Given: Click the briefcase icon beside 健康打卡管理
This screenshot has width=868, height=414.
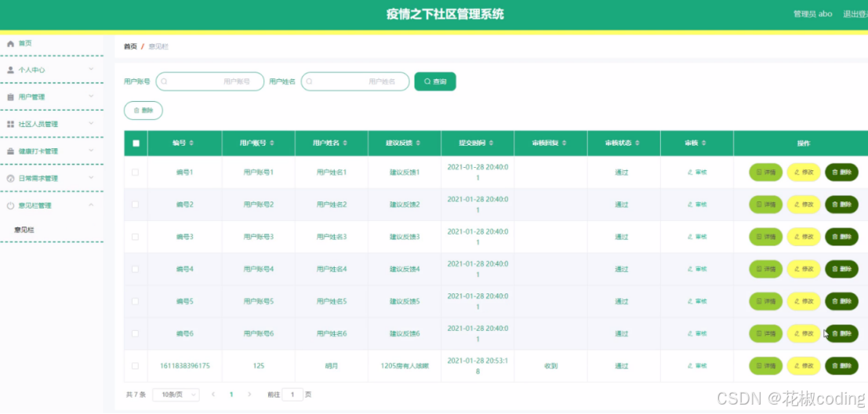Looking at the screenshot, I should 10,151.
